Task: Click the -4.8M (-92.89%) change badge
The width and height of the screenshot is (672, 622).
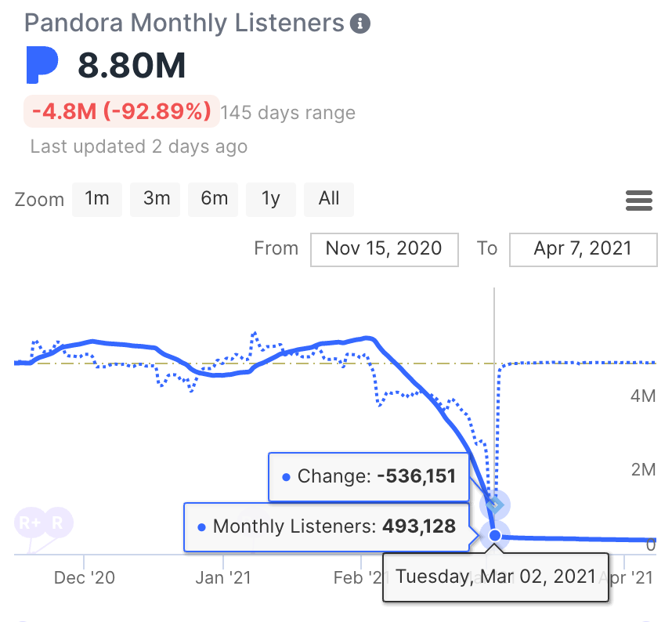Action: tap(119, 111)
